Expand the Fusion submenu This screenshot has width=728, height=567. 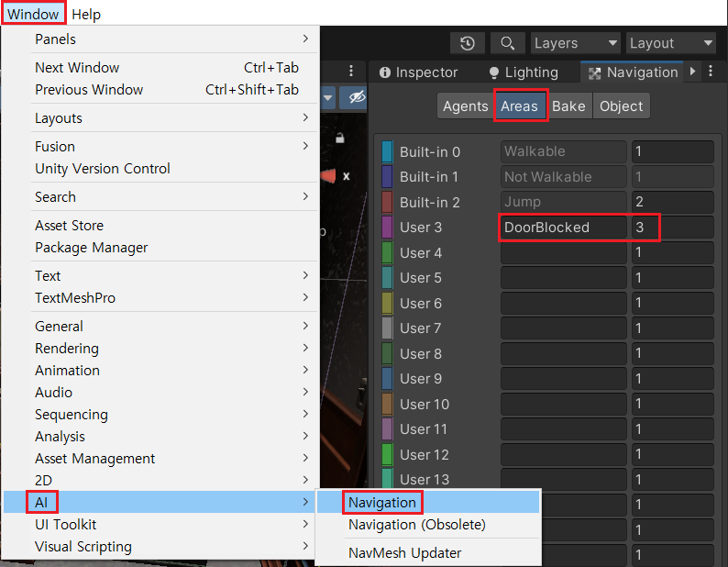tap(160, 147)
